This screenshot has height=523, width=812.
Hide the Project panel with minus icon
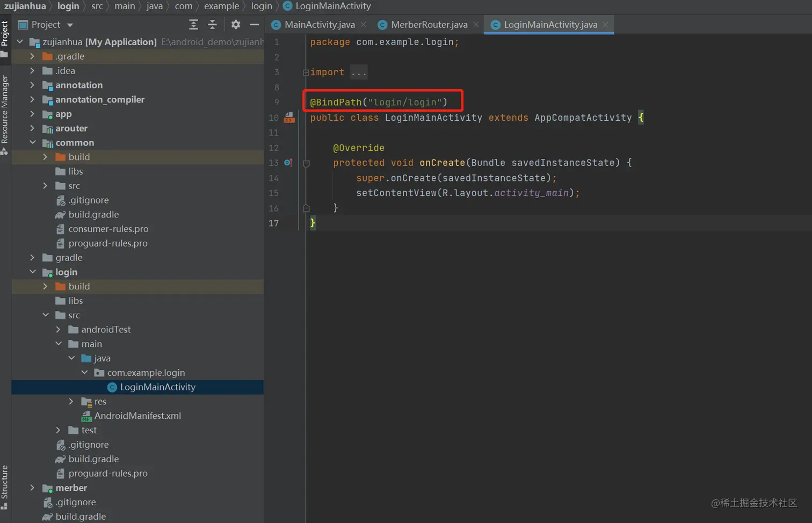pyautogui.click(x=255, y=25)
